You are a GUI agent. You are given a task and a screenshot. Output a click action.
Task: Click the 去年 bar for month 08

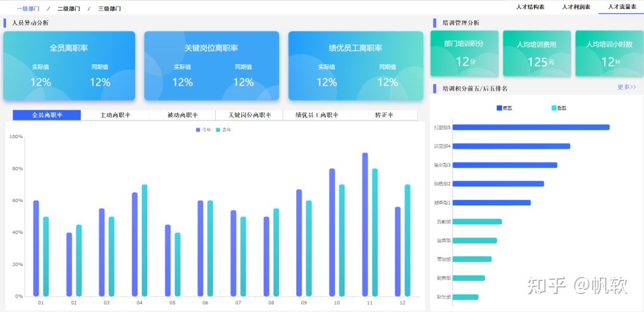(x=276, y=252)
